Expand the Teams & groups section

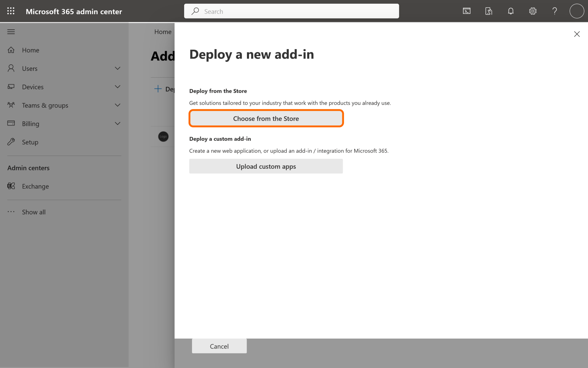[117, 105]
